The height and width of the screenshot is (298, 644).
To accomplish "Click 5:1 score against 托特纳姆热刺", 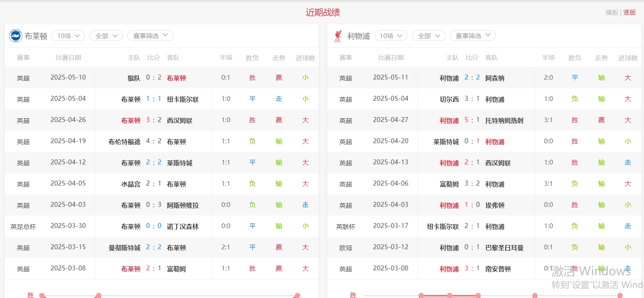I will coord(472,120).
